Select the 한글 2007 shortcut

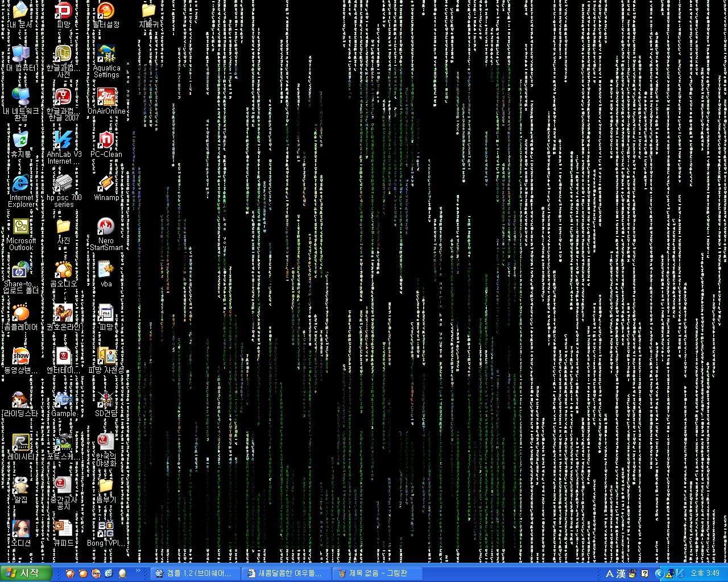[64, 104]
